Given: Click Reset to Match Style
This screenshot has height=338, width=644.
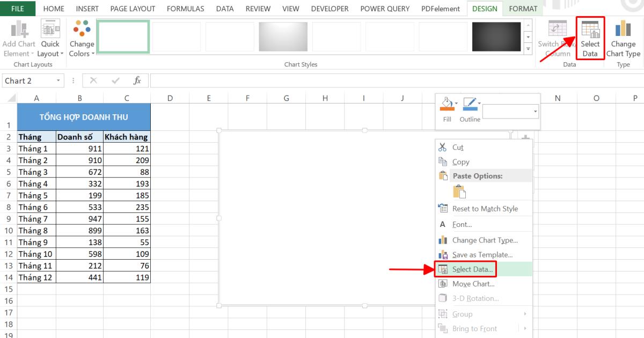Looking at the screenshot, I should pos(482,208).
